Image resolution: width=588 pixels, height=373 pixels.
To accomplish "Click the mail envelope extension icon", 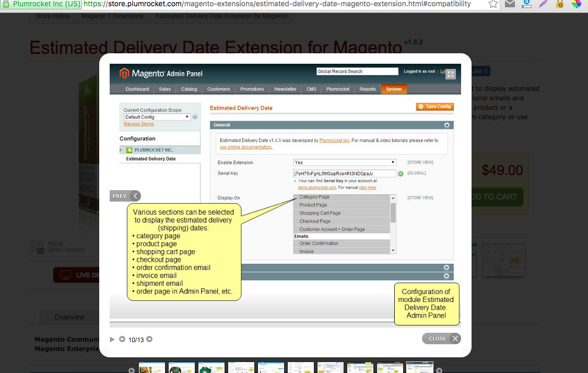I will [510, 4].
